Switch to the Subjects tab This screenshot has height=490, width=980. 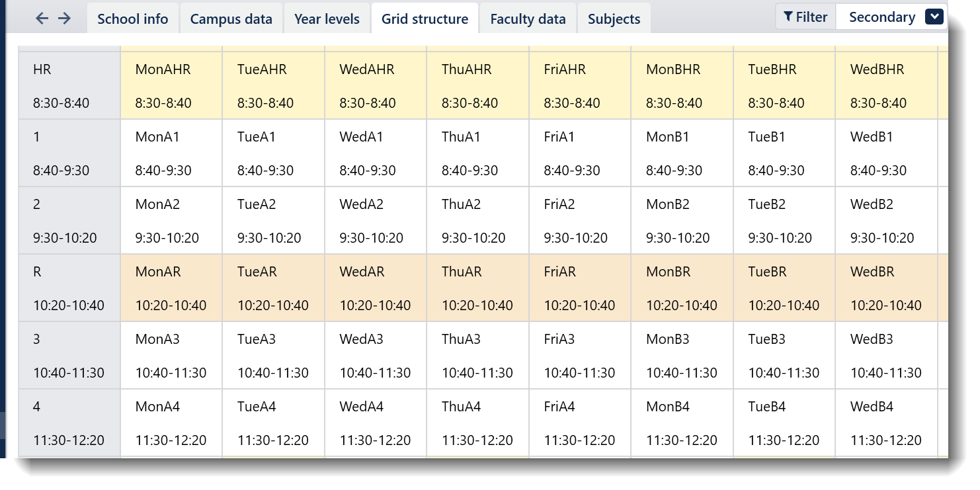click(614, 19)
